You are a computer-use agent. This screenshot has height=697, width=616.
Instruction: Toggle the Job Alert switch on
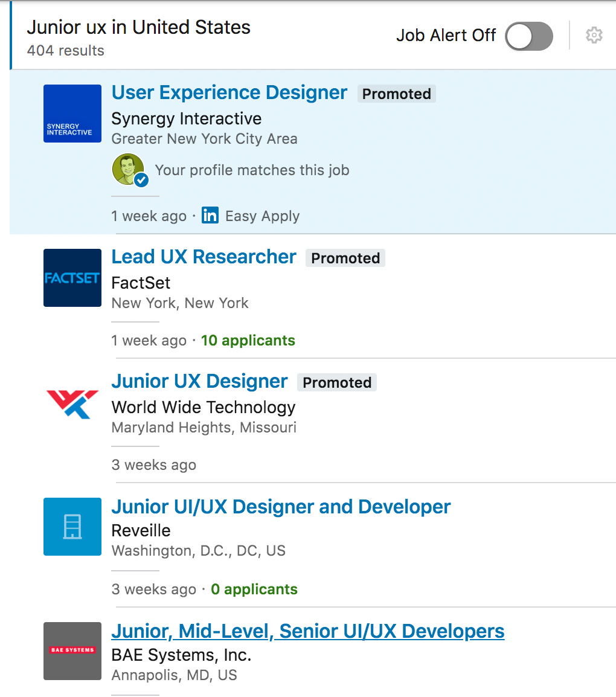529,36
